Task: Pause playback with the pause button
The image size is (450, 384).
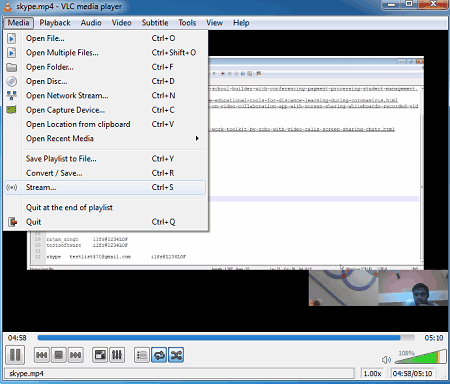Action: coord(15,354)
